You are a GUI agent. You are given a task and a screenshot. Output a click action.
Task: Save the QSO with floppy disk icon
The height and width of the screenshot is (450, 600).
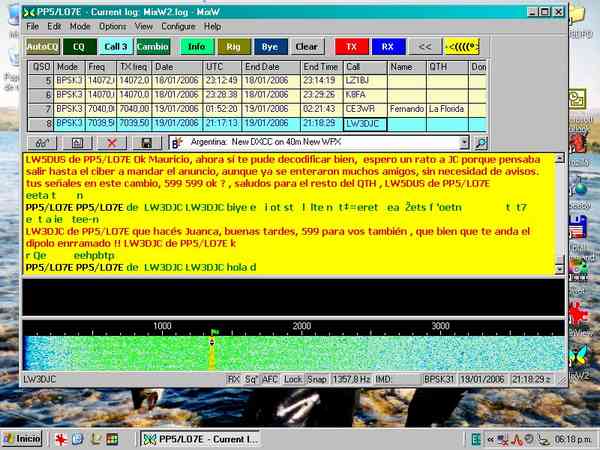click(146, 143)
